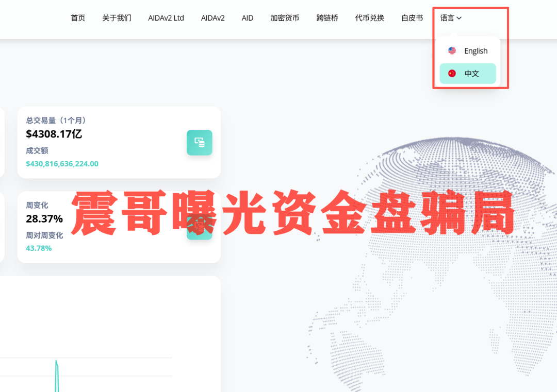Screen dimensions: 557x392
Task: Open the 语言 language dropdown
Action: tap(449, 18)
